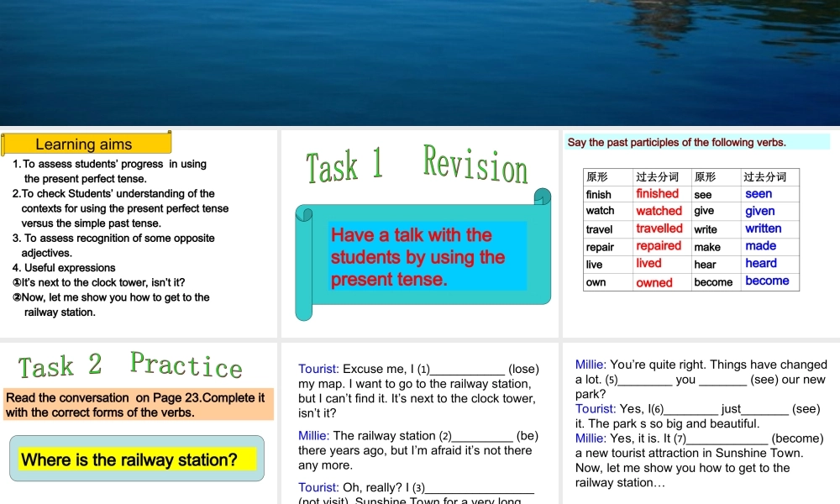The image size is (840, 504).
Task: Select the 'repaired' table cell
Action: coord(662,246)
